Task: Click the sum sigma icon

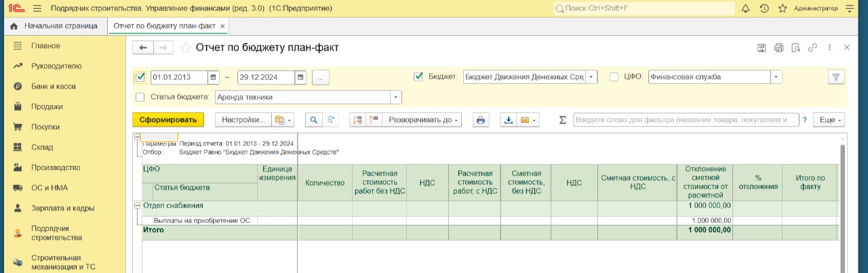Action: (x=562, y=120)
